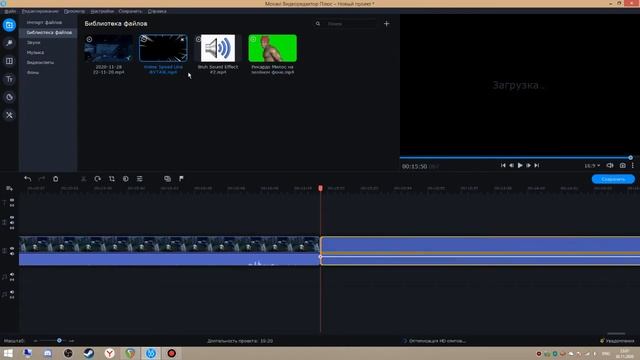This screenshot has height=360, width=640.
Task: Step forward one frame
Action: point(528,165)
